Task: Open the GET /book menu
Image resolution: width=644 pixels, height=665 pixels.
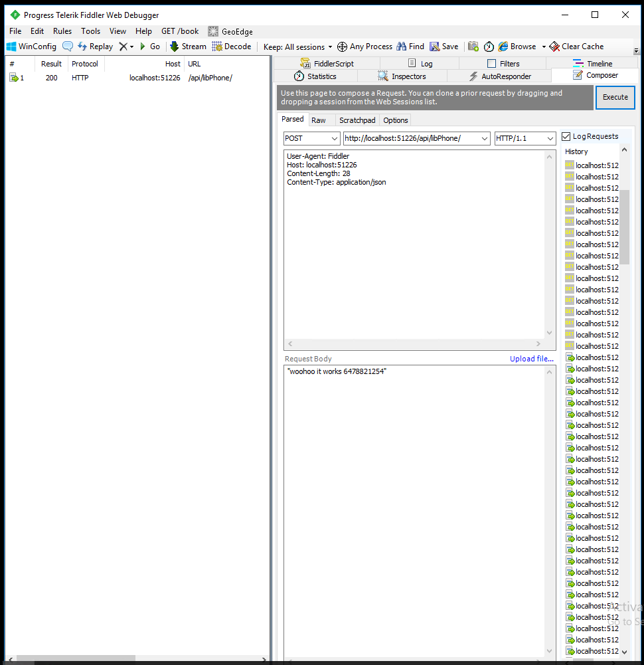Action: pos(180,31)
